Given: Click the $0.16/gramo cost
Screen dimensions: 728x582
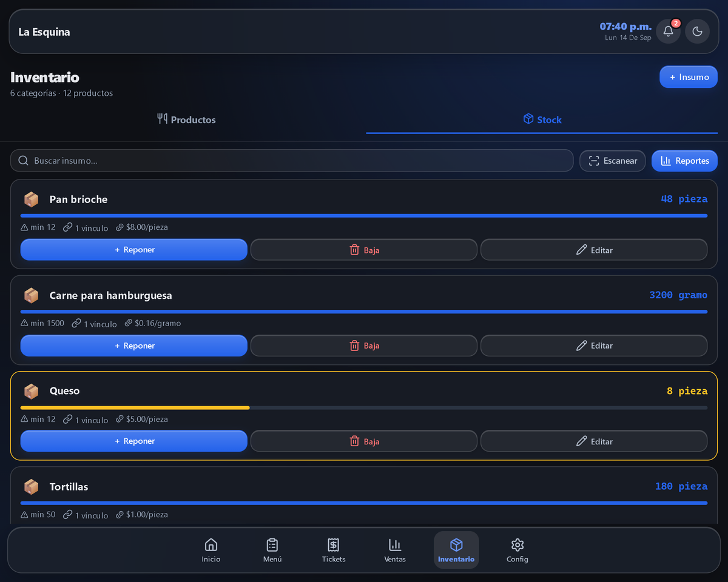Looking at the screenshot, I should 153,324.
